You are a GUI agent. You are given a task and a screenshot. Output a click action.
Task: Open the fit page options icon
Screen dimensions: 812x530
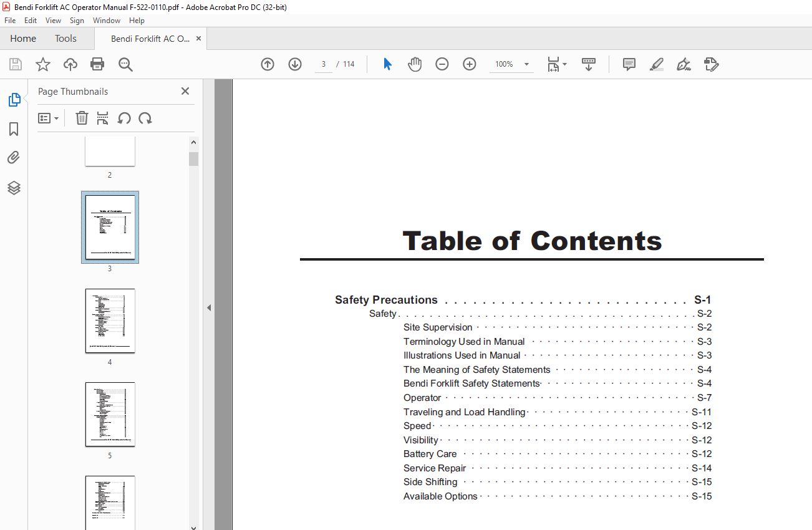[556, 64]
